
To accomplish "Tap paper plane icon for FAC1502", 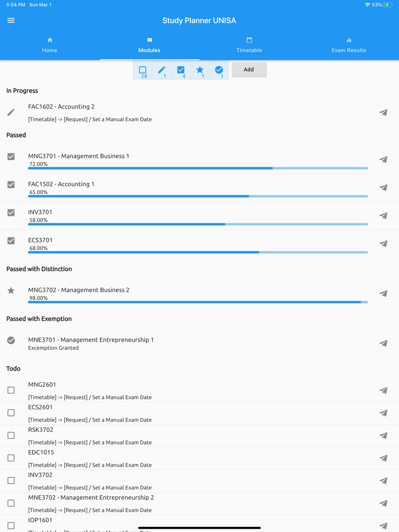I will click(x=383, y=187).
